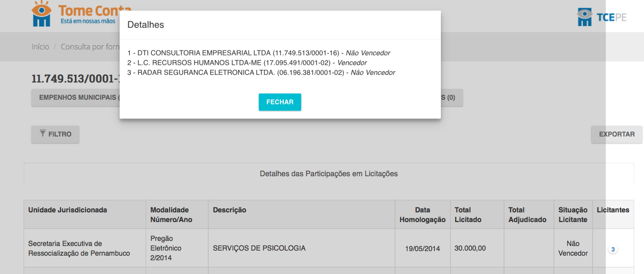Click the Licitantes column header
The width and height of the screenshot is (644, 274).
[x=612, y=210]
